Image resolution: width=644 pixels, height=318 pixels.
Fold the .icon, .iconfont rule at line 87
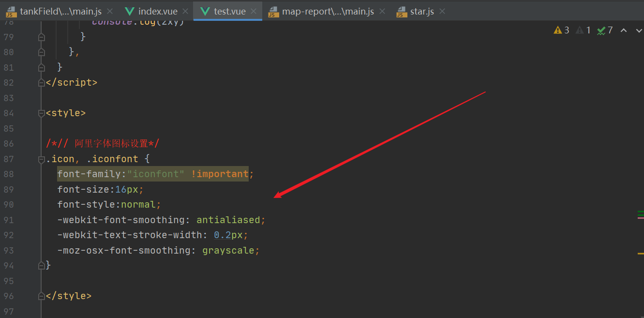click(x=42, y=159)
